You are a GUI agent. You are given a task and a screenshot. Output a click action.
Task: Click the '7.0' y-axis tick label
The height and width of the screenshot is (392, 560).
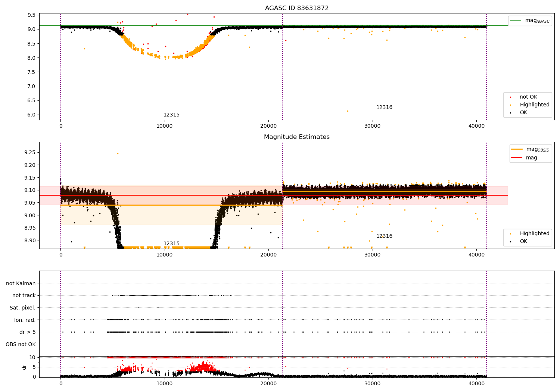[32, 86]
